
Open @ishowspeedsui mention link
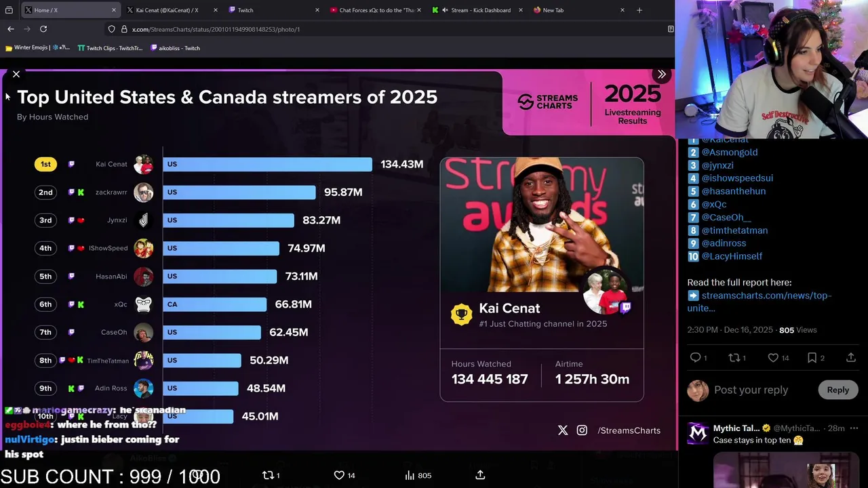tap(737, 178)
